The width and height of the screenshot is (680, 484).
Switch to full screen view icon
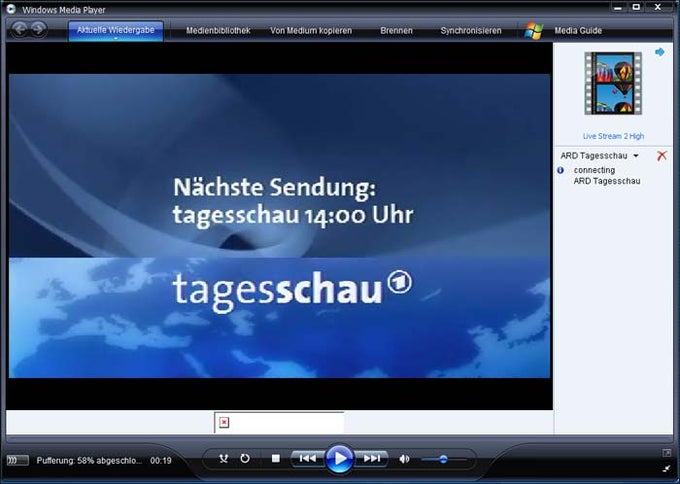tap(667, 453)
